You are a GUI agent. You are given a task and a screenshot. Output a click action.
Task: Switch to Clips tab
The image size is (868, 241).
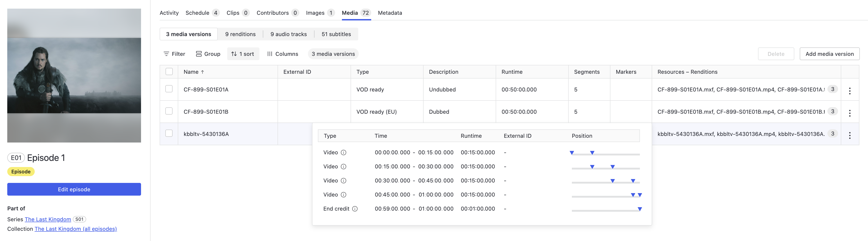point(238,13)
